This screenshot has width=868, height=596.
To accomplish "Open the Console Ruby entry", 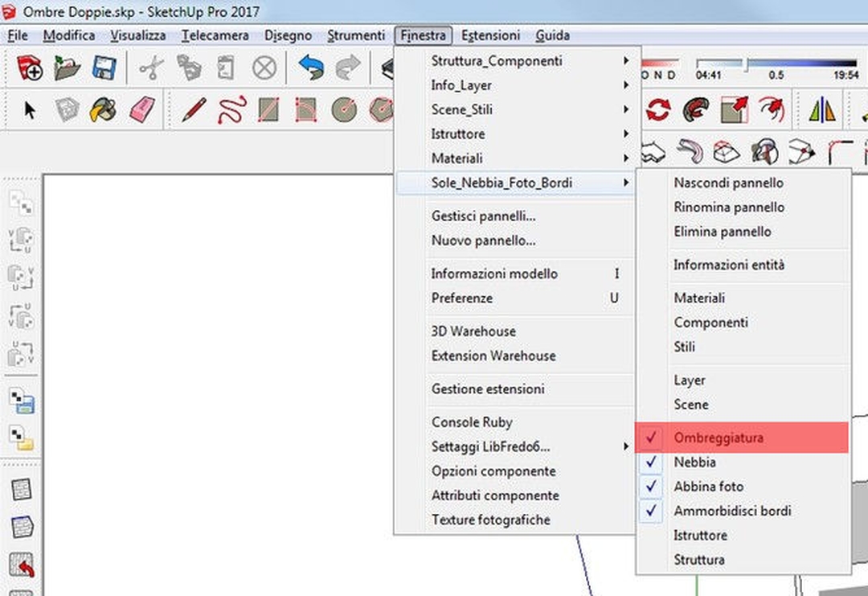I will (515, 422).
